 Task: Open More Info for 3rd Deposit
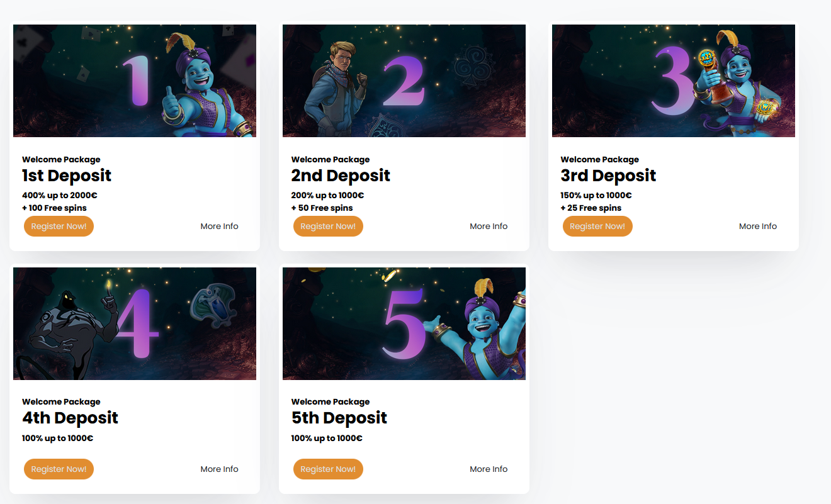[758, 227]
